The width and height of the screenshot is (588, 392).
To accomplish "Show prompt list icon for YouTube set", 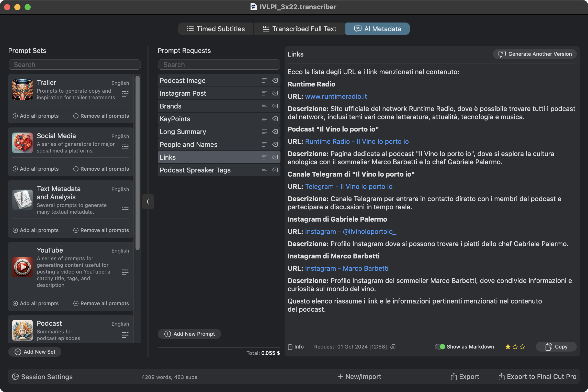I will click(125, 271).
